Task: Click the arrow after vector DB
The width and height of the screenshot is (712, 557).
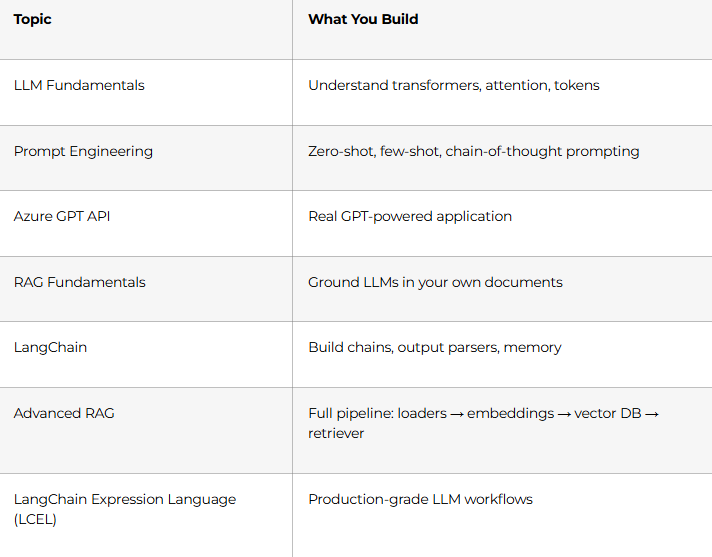Action: coord(652,414)
